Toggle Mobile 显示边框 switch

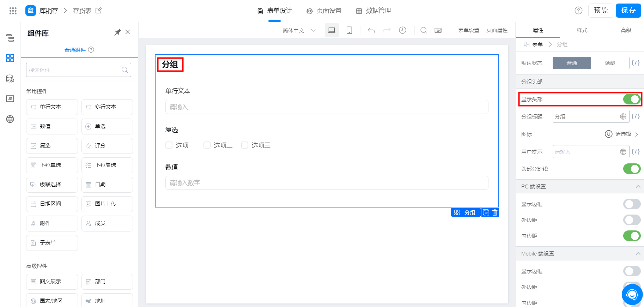632,271
